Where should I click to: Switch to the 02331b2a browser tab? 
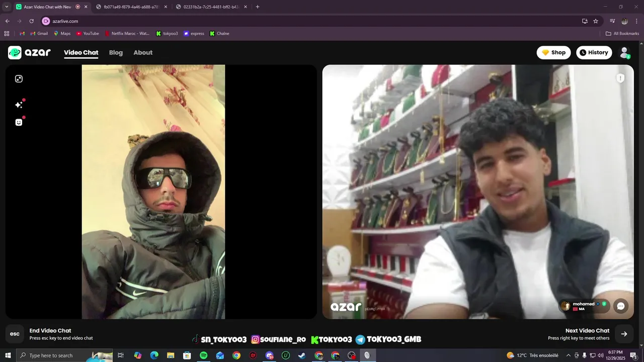(x=210, y=7)
